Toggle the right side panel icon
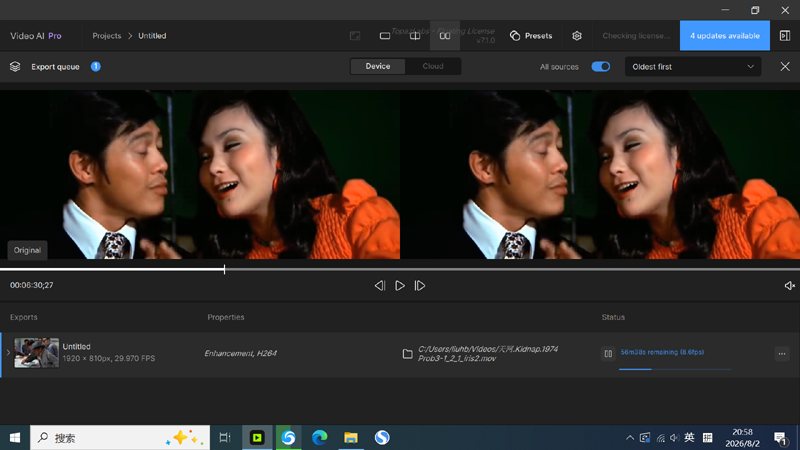 [x=785, y=36]
